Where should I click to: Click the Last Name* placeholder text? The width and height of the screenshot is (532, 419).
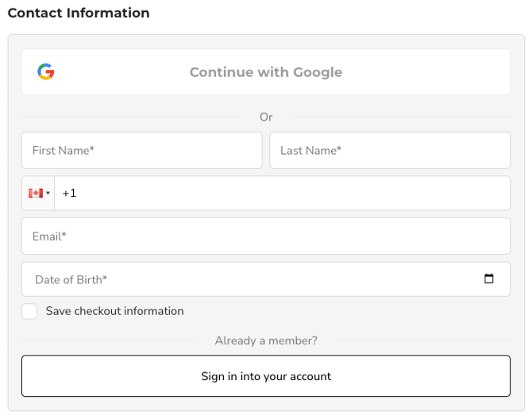[310, 150]
